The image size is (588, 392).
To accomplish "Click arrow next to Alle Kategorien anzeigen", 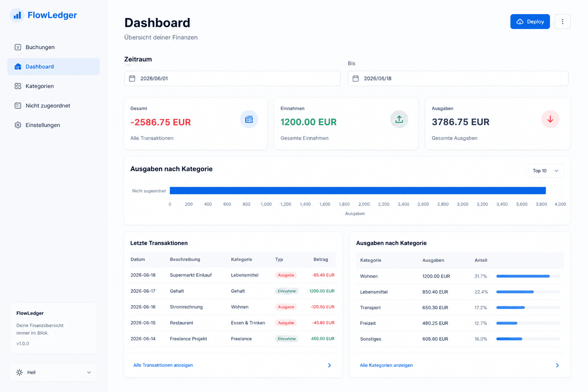I will [557, 365].
